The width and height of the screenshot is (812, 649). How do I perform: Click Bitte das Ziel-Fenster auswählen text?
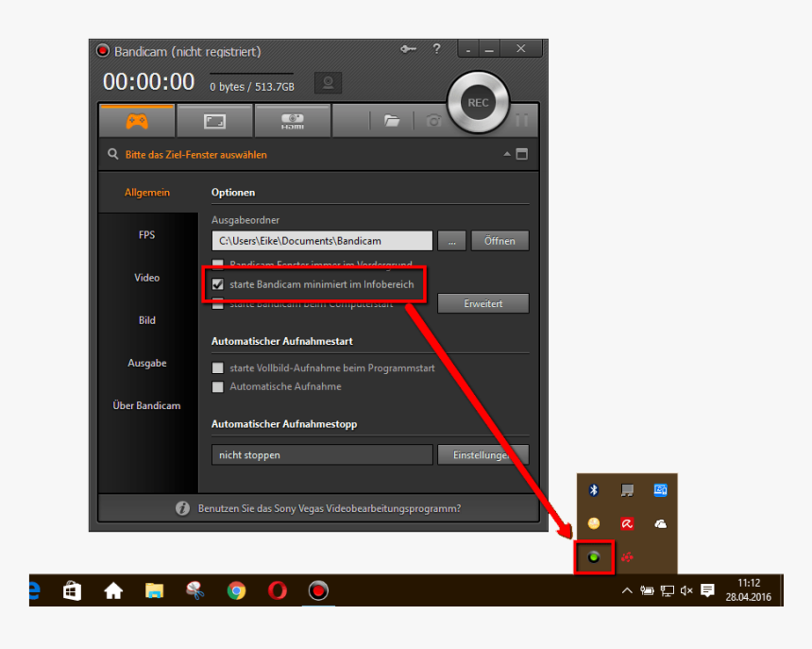coord(195,154)
